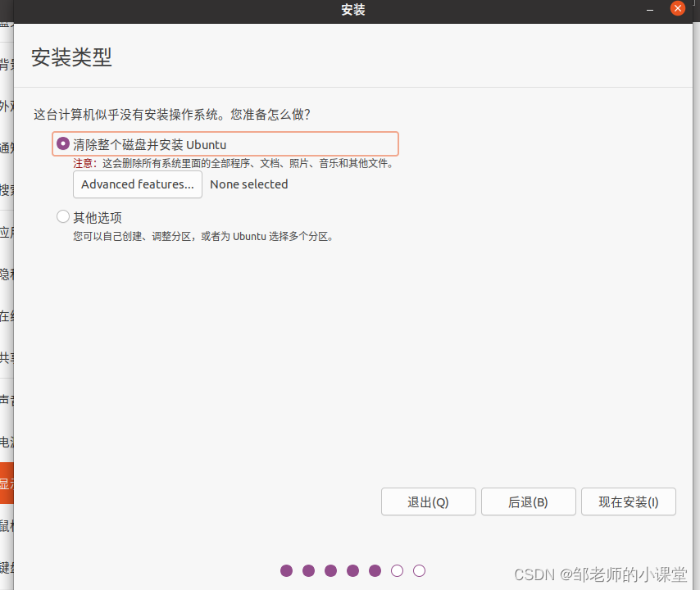Screen dimensions: 700x590
Task: Start installation with 现在安装(I)
Action: [628, 501]
